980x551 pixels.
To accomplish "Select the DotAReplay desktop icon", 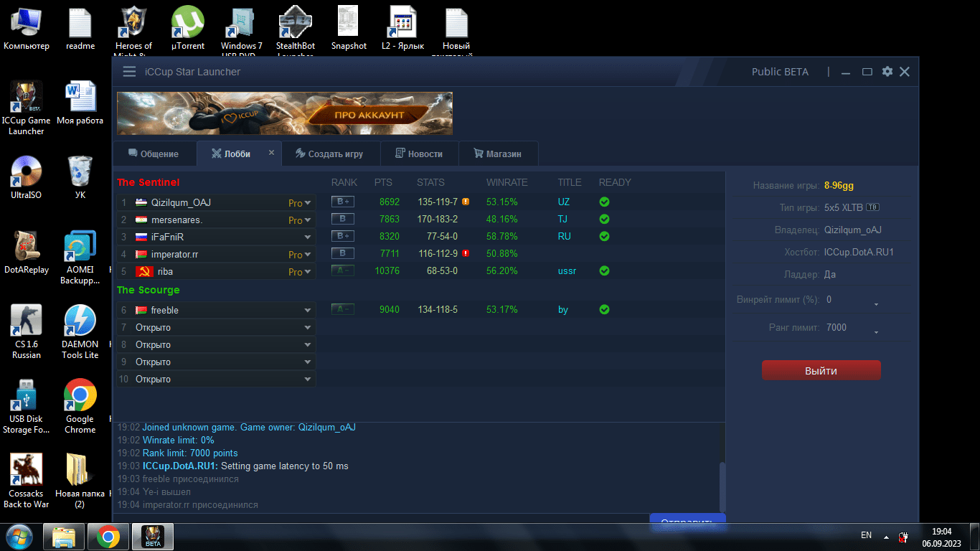I will coord(27,253).
